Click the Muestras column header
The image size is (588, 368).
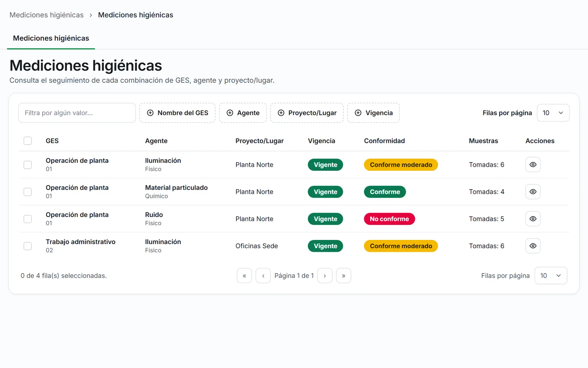click(484, 141)
